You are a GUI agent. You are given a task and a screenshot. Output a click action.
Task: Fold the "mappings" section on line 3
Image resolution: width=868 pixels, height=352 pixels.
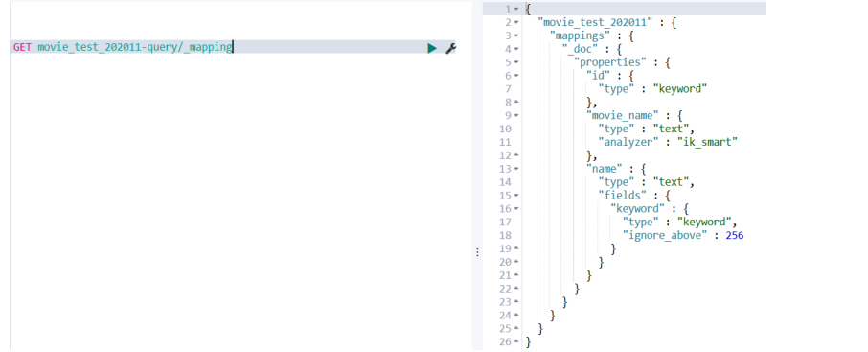(516, 36)
